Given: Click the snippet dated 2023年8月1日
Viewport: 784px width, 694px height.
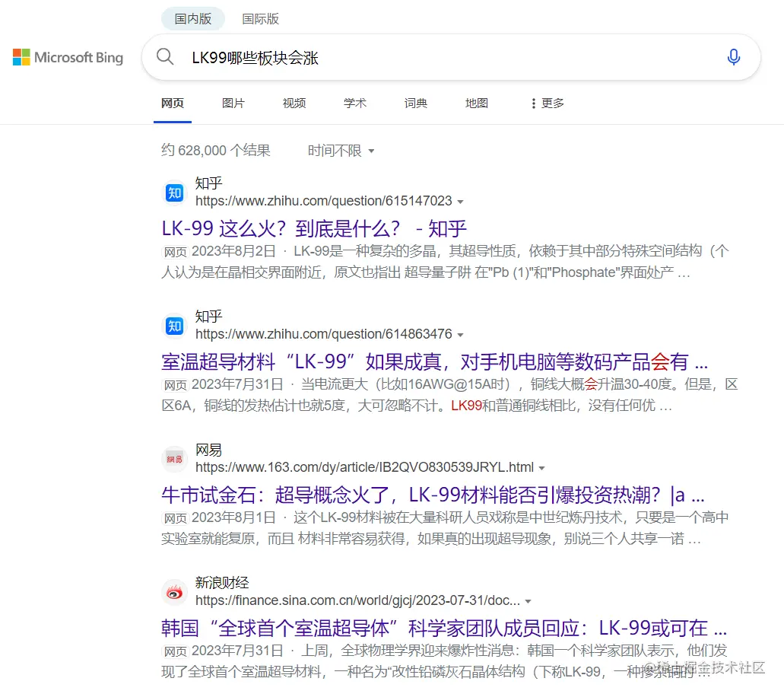Looking at the screenshot, I should click(x=445, y=528).
